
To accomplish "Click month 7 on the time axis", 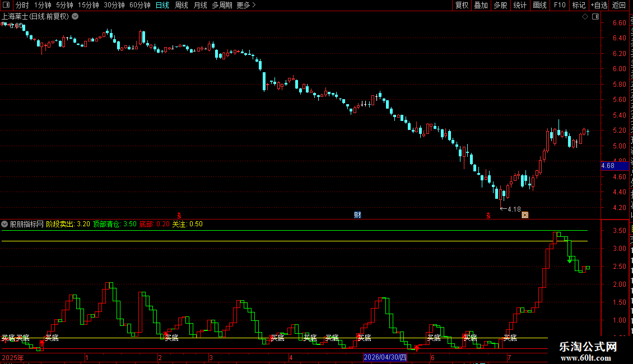I will tap(509, 357).
